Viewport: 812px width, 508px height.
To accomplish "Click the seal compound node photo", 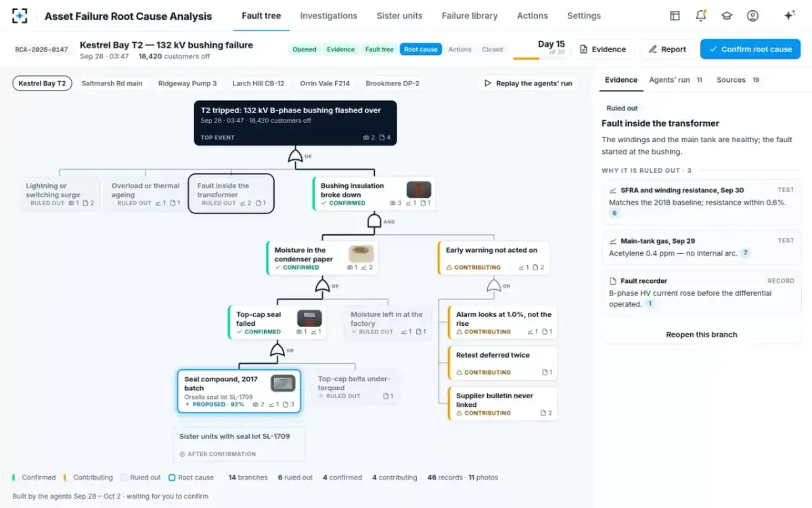I will click(x=283, y=383).
